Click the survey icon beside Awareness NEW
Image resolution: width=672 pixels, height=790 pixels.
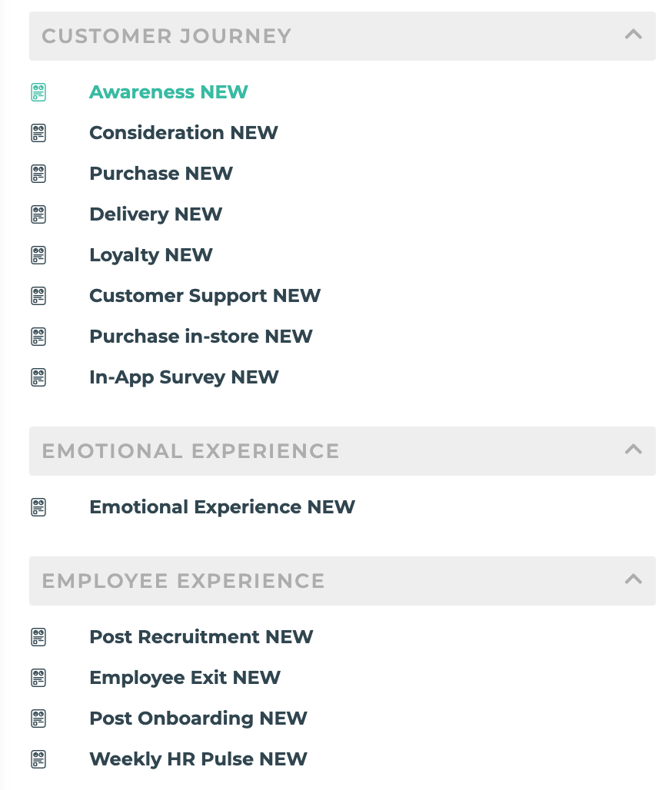tap(38, 92)
